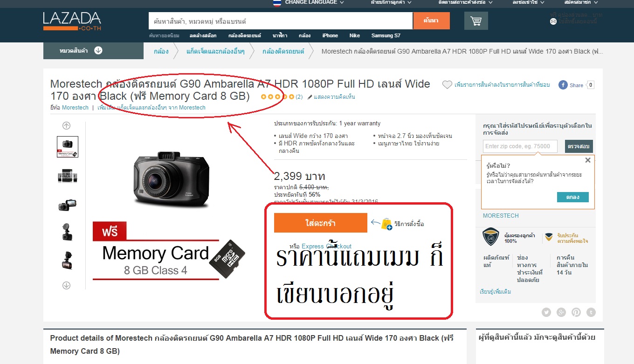
Task: Select the first camera product thumbnail
Action: click(x=68, y=147)
